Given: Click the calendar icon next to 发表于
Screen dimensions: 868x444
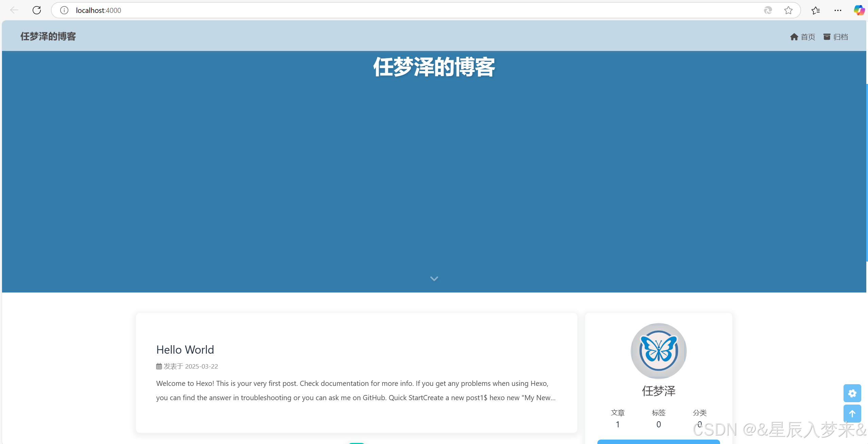Looking at the screenshot, I should [x=158, y=366].
